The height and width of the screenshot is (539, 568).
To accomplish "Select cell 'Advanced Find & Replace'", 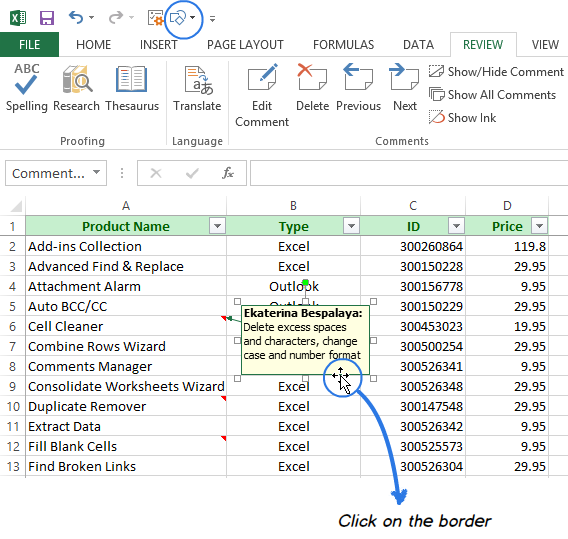I will [x=126, y=266].
